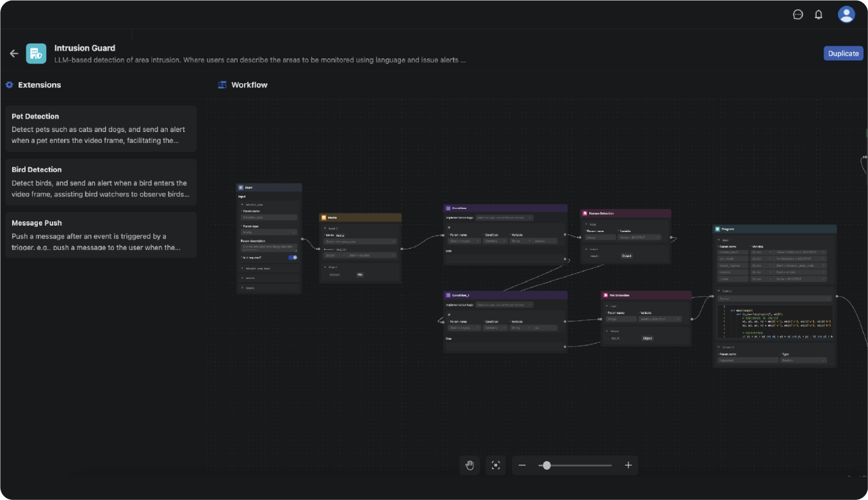Viewport: 868px width, 500px height.
Task: Open Human Detection's Variable dropdown
Action: click(639, 237)
